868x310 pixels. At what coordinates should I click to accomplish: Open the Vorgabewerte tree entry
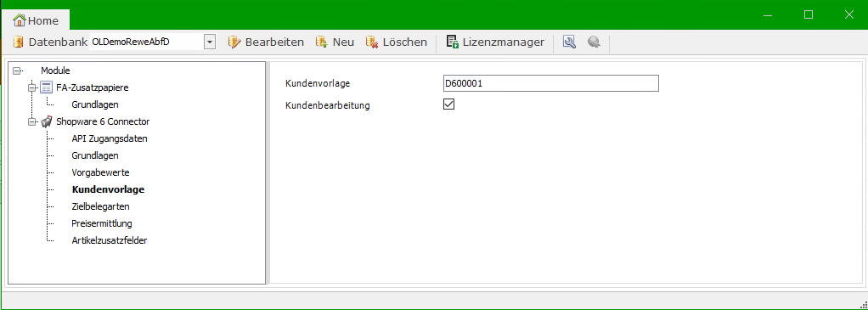point(100,172)
